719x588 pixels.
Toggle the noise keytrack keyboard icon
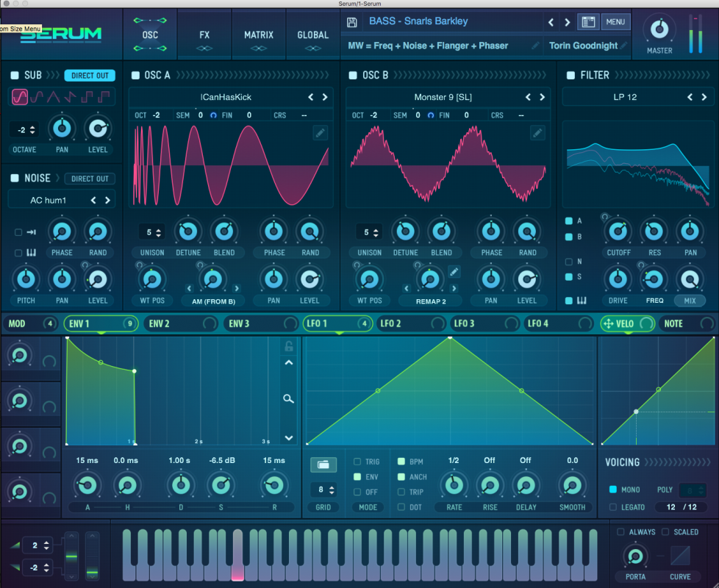(31, 253)
